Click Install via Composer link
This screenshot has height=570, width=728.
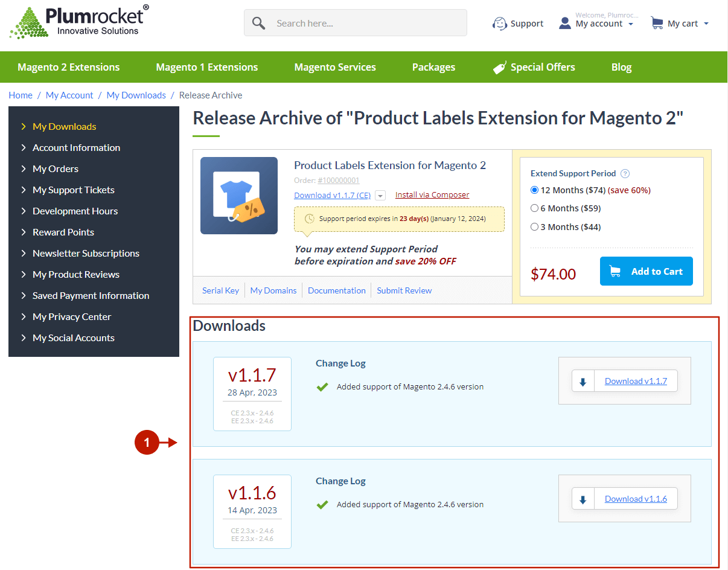point(432,194)
